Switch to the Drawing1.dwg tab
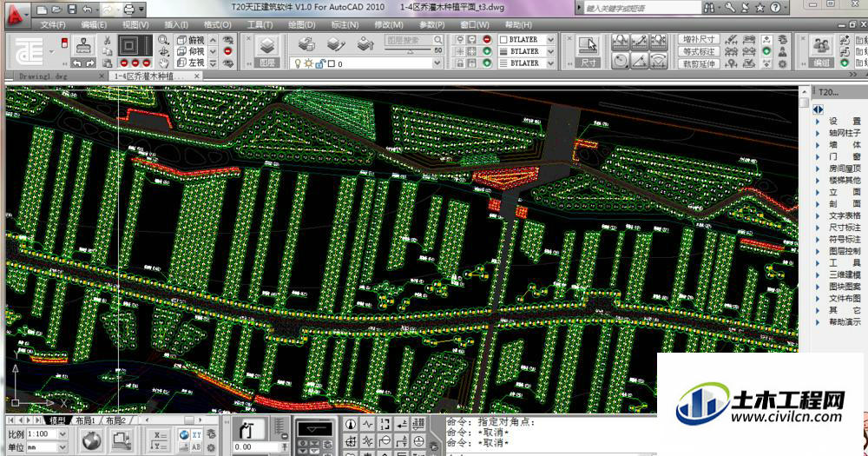 coord(43,76)
